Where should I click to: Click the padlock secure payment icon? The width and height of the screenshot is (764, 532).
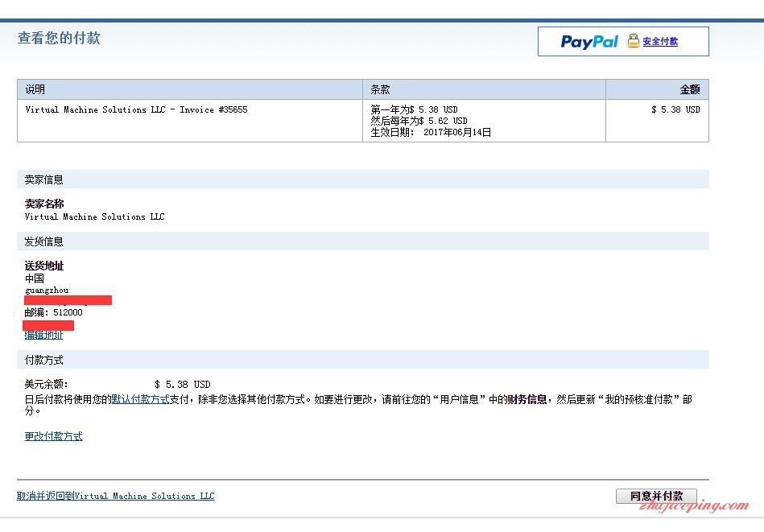[633, 41]
